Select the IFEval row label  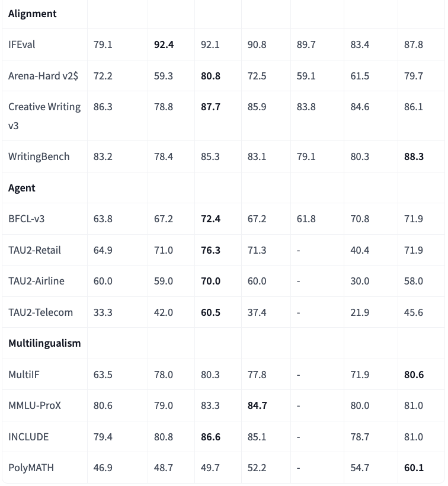click(x=22, y=44)
